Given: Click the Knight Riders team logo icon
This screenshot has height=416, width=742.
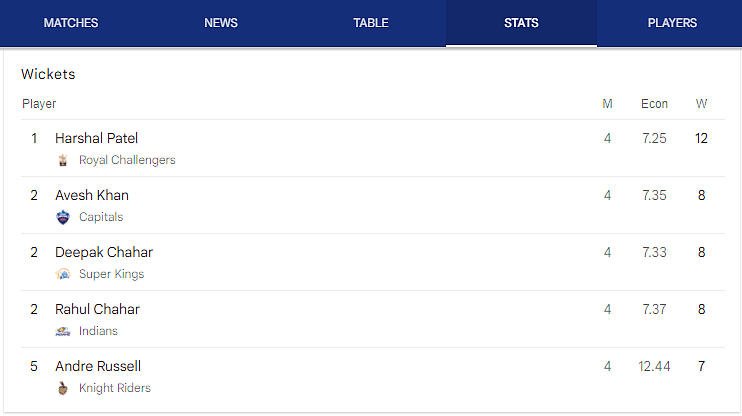Looking at the screenshot, I should 64,388.
